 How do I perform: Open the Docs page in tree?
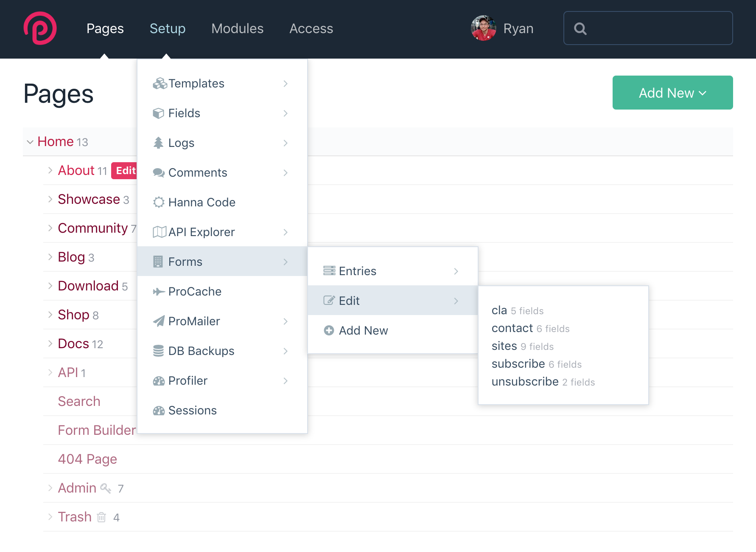point(73,344)
